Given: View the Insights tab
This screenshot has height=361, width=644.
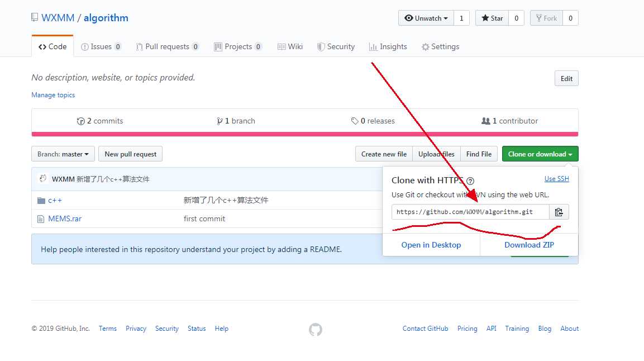Looking at the screenshot, I should pyautogui.click(x=388, y=47).
